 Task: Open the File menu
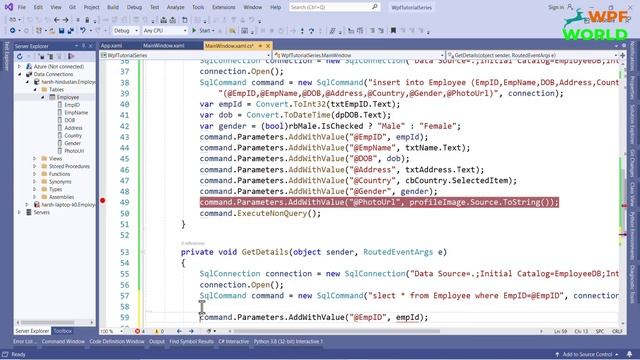(x=22, y=7)
